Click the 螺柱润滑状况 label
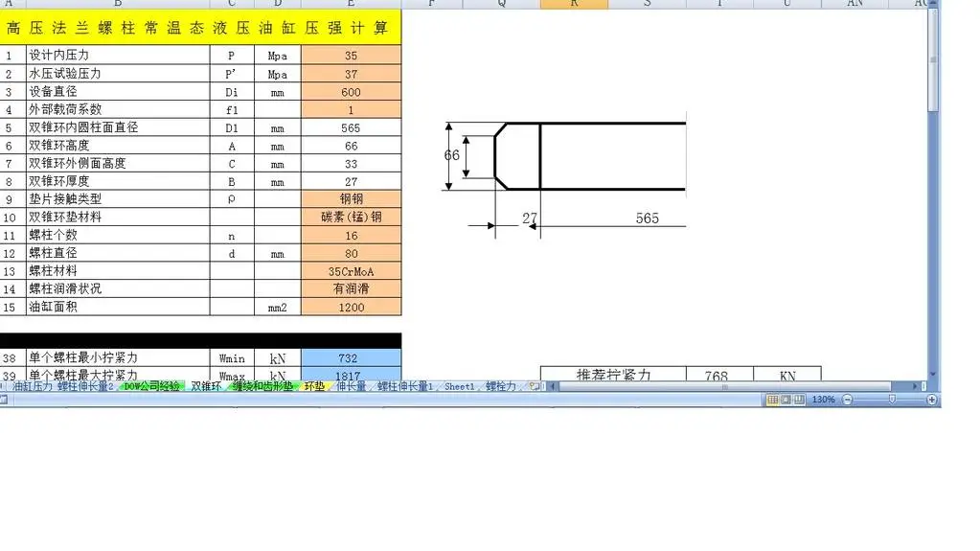The height and width of the screenshot is (551, 980). point(65,288)
